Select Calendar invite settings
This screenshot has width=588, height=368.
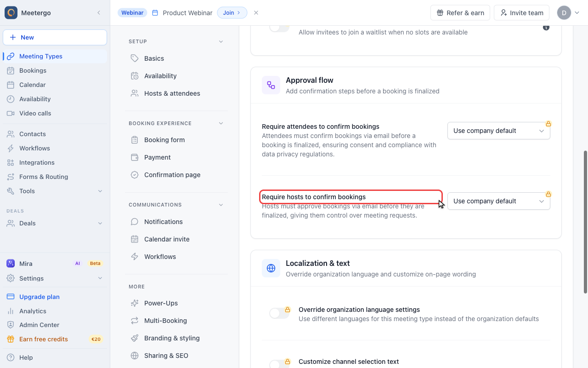(176, 239)
